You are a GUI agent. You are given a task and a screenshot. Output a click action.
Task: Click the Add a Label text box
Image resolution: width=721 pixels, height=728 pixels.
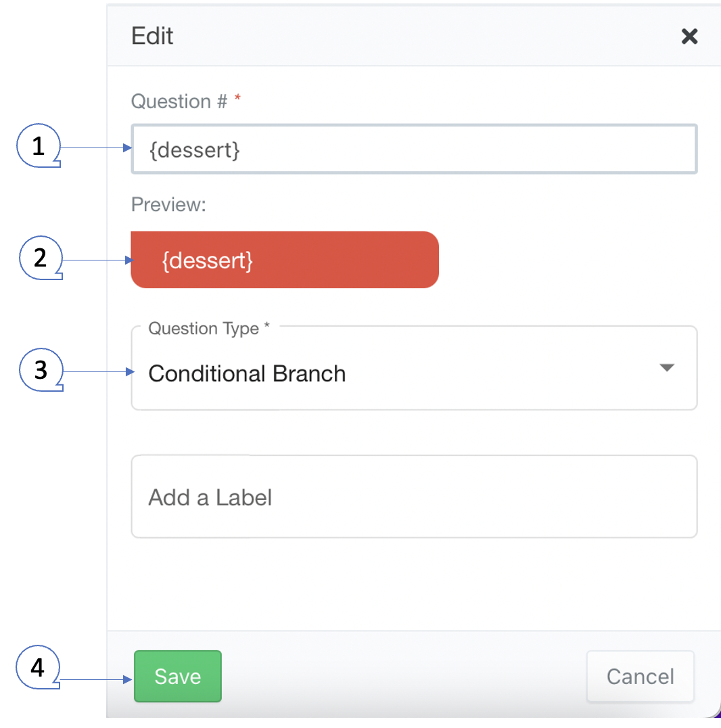414,497
